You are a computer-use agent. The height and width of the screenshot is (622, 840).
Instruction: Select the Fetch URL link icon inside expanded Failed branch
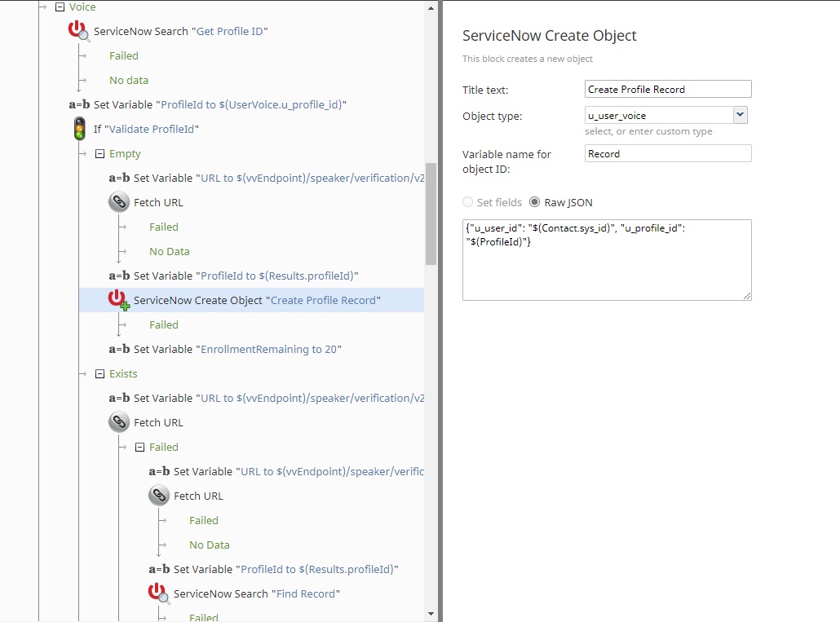click(x=159, y=496)
